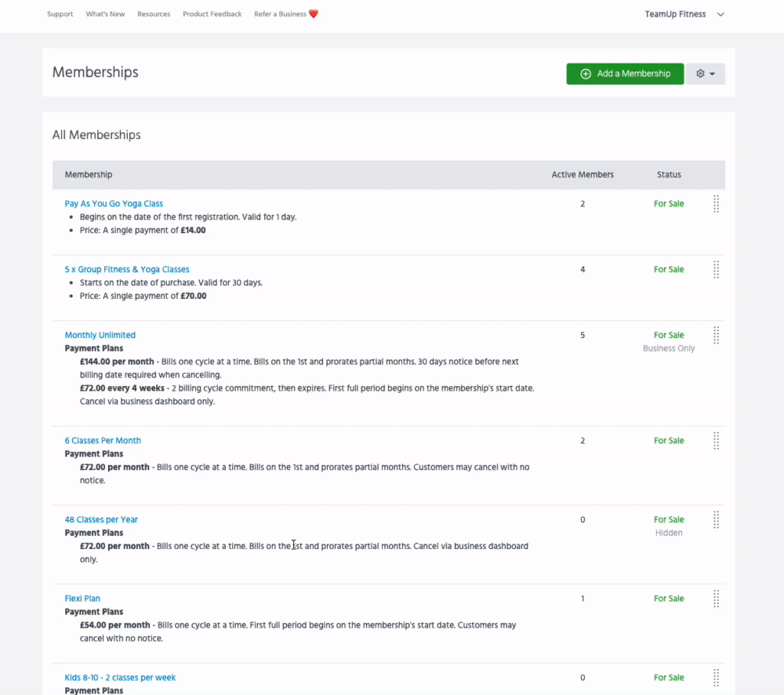The image size is (784, 695).
Task: Open the Monthly Unlimited membership
Action: [100, 335]
